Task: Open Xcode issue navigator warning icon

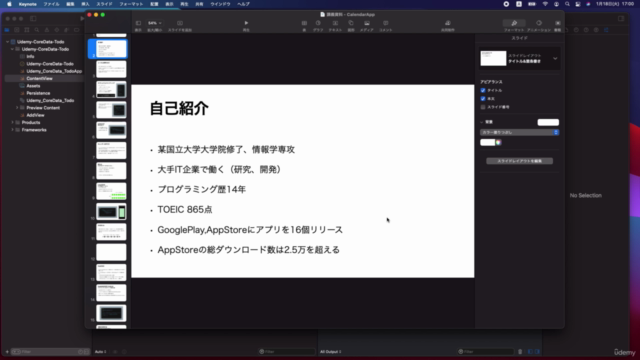Action: point(47,30)
